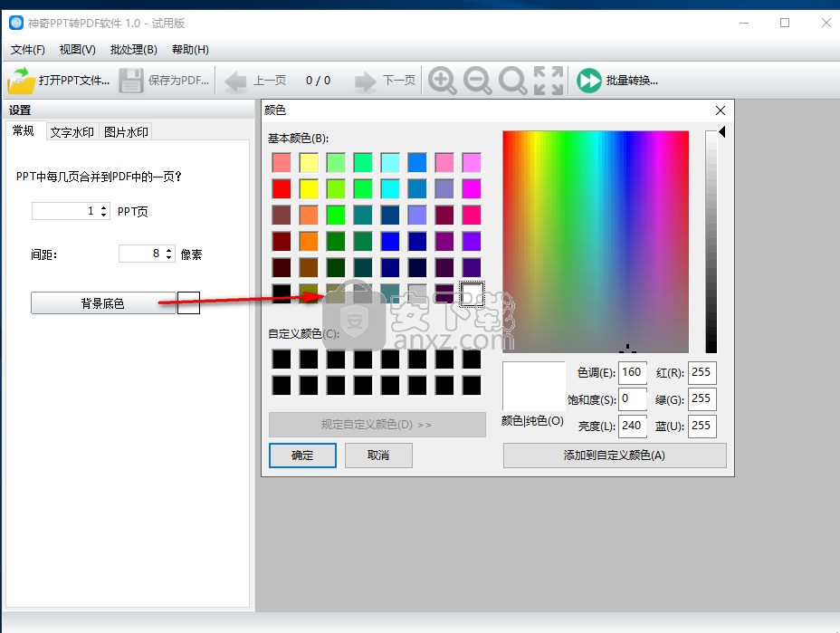Go to previous page arrow icon
Image resolution: width=840 pixels, height=633 pixels.
coord(235,82)
